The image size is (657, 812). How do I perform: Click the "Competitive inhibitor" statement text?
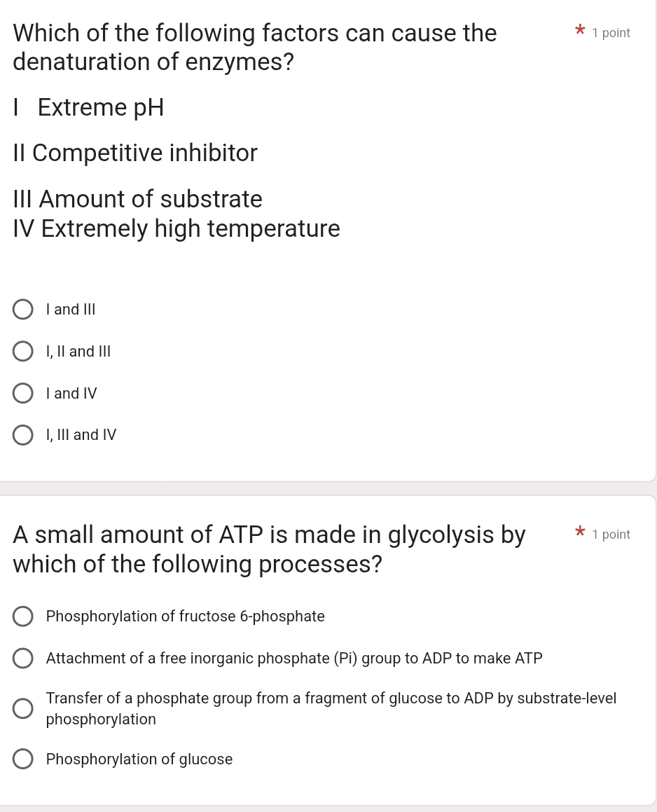[135, 153]
